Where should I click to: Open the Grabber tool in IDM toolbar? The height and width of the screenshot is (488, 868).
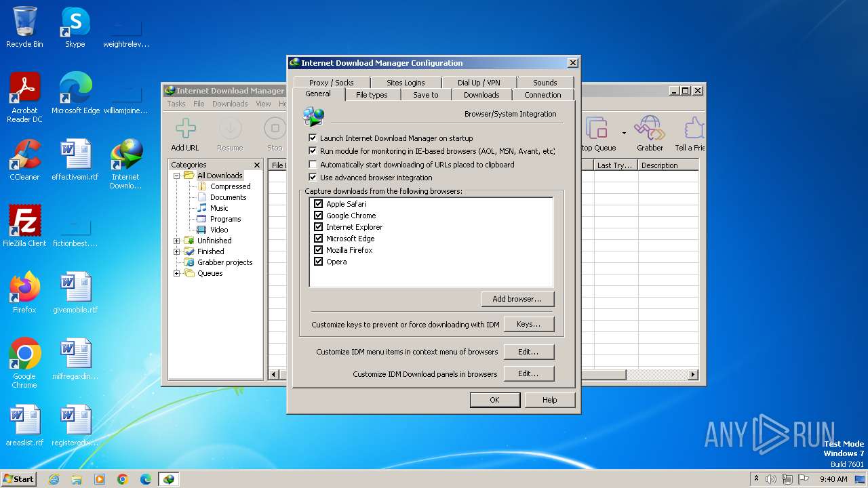[650, 134]
